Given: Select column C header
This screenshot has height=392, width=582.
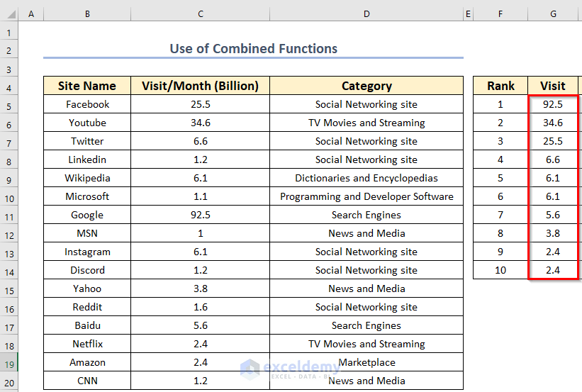Looking at the screenshot, I should 201,14.
